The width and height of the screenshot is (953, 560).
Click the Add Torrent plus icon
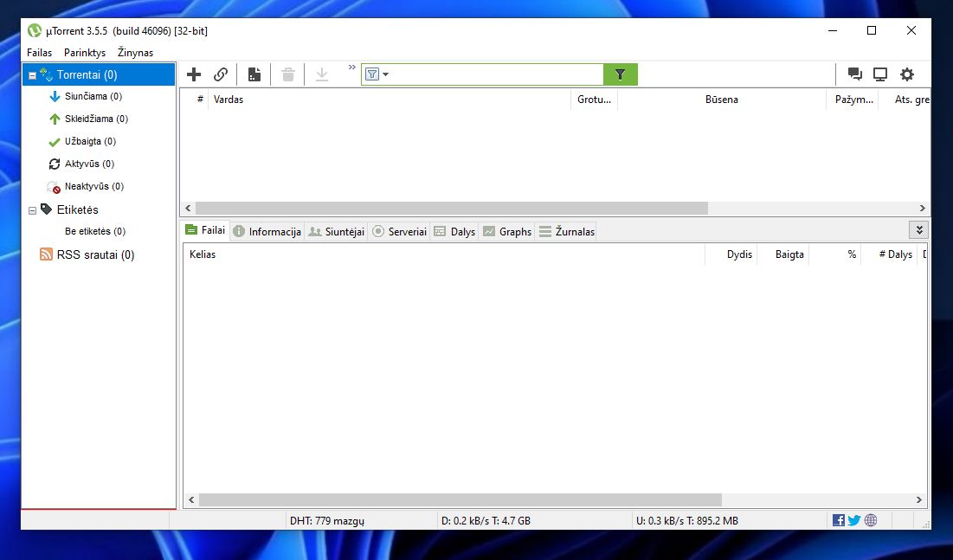tap(193, 74)
